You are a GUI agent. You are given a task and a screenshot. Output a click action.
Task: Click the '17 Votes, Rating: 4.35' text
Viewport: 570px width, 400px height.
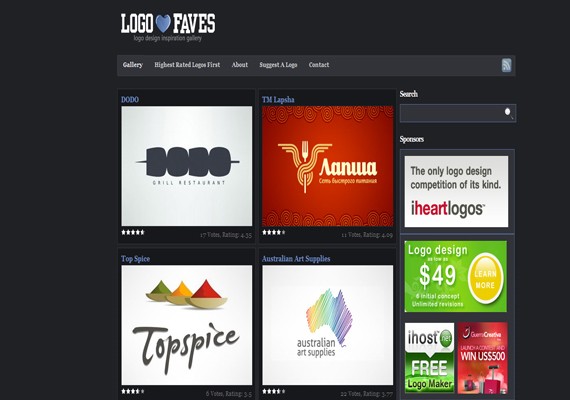(226, 235)
